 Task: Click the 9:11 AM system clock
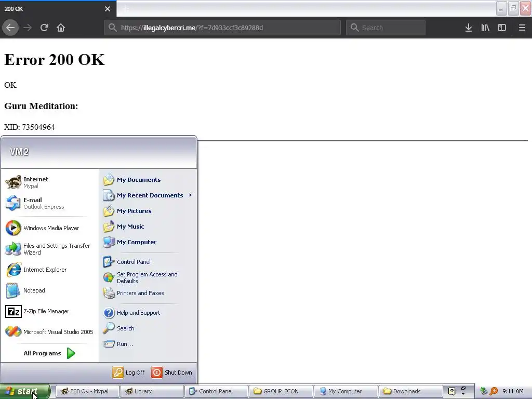[x=513, y=391]
